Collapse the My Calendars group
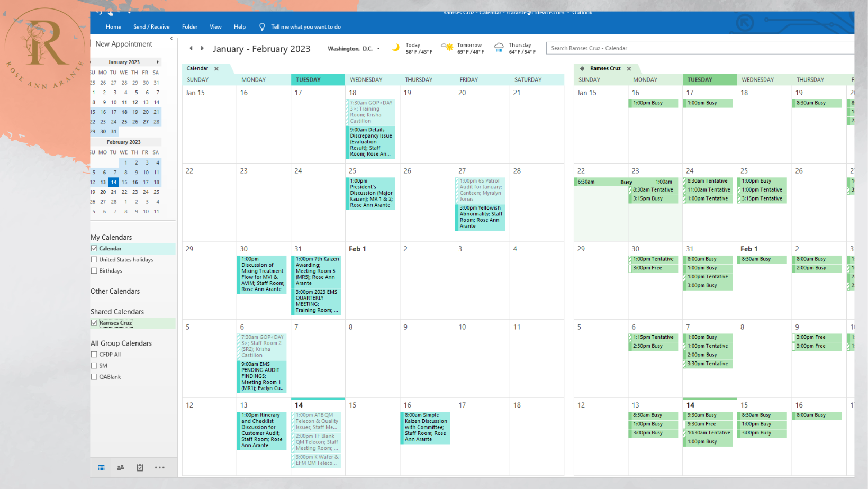Screen dimensions: 868x489 111,238
